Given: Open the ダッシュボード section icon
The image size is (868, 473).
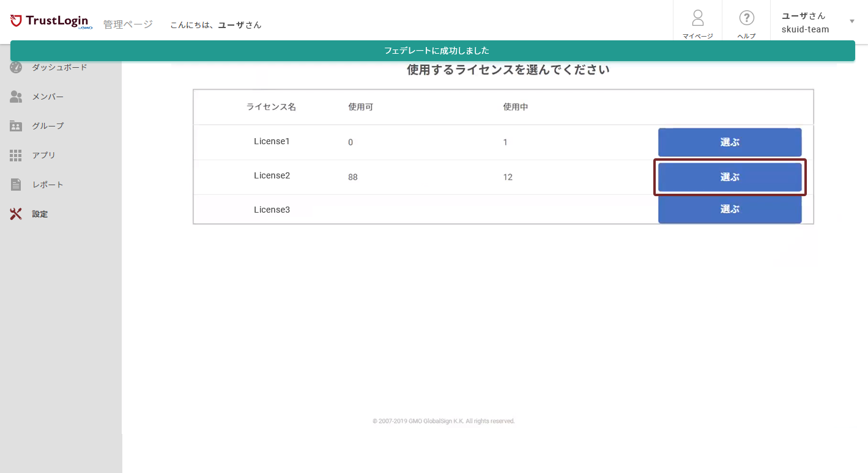Looking at the screenshot, I should pos(16,67).
